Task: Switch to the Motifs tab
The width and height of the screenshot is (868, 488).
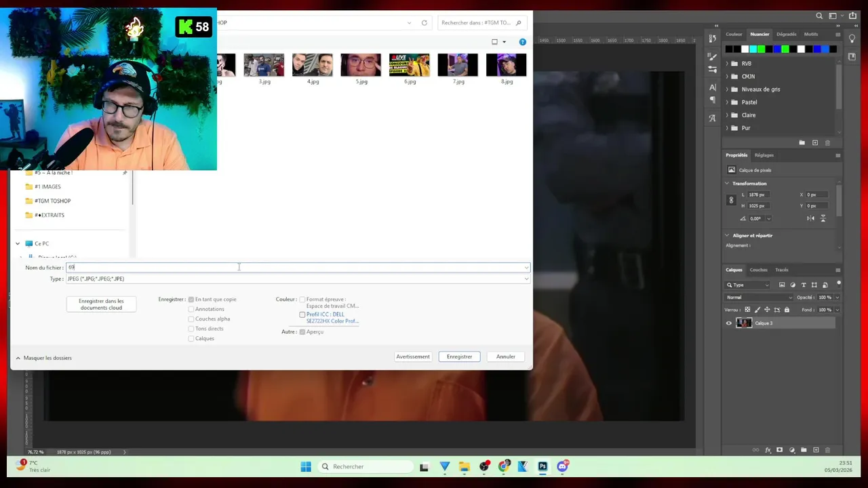Action: coord(811,34)
